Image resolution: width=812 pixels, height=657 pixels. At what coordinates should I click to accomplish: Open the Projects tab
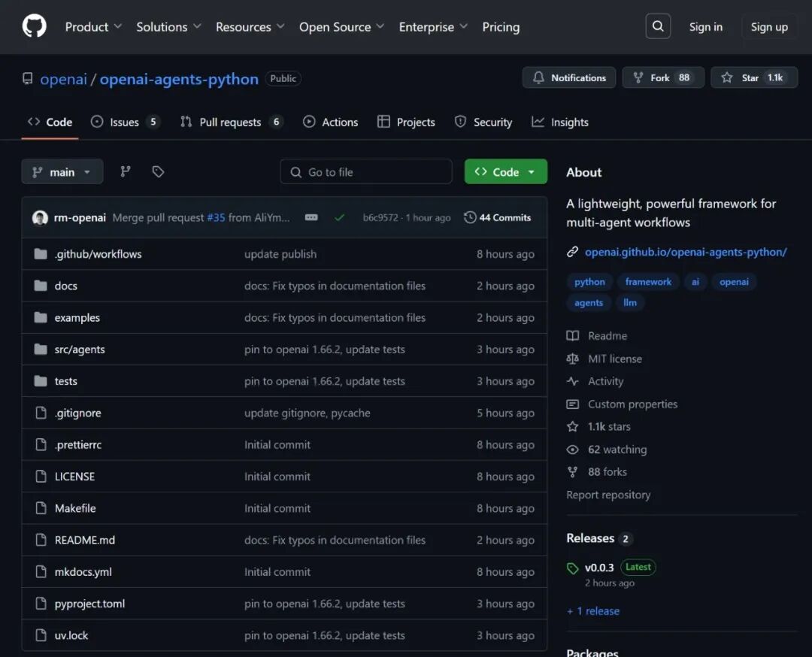[406, 123]
